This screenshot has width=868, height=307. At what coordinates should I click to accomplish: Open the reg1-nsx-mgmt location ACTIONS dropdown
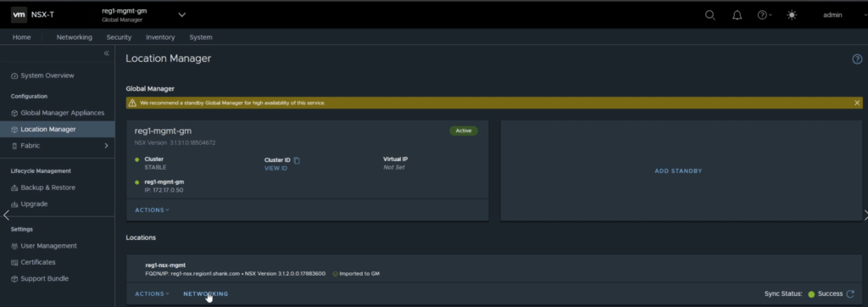click(x=152, y=293)
